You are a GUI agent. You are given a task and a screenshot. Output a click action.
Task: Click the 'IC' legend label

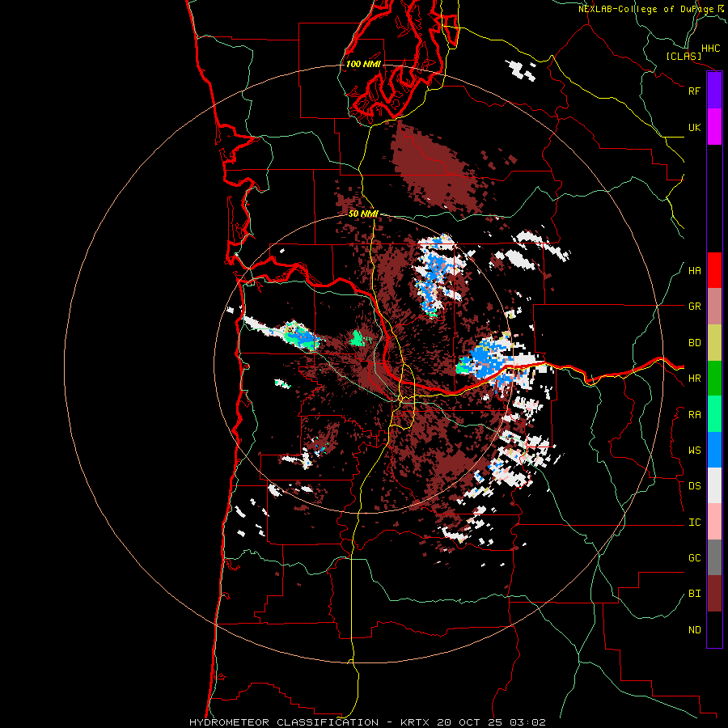[x=694, y=523]
